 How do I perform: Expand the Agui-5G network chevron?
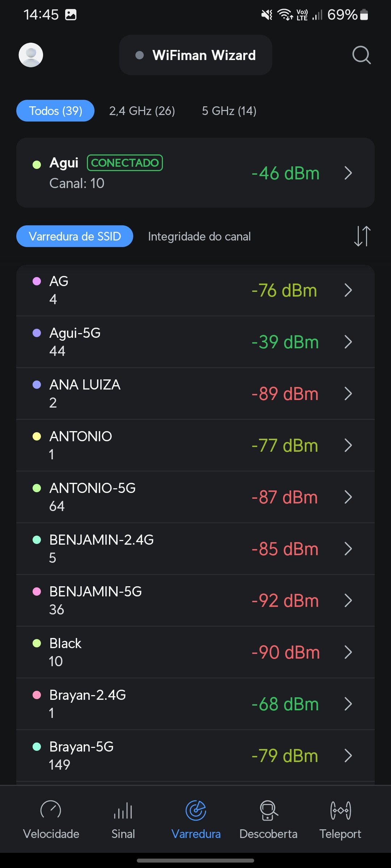pos(348,342)
